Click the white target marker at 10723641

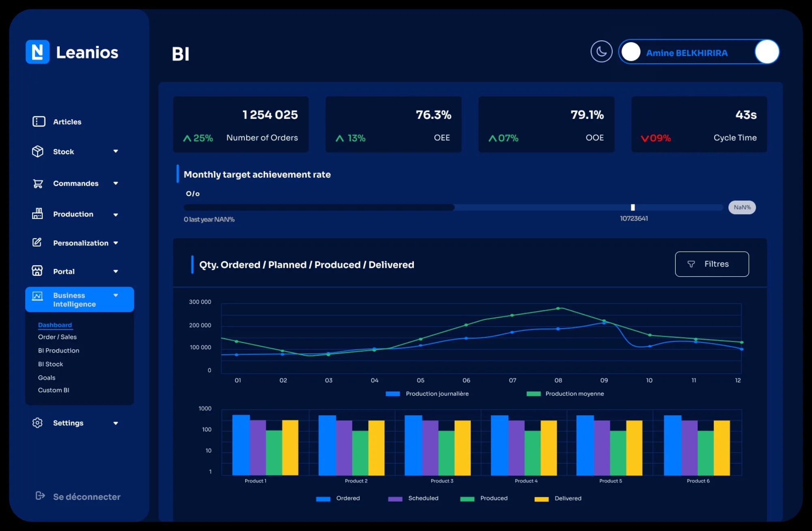click(x=633, y=207)
